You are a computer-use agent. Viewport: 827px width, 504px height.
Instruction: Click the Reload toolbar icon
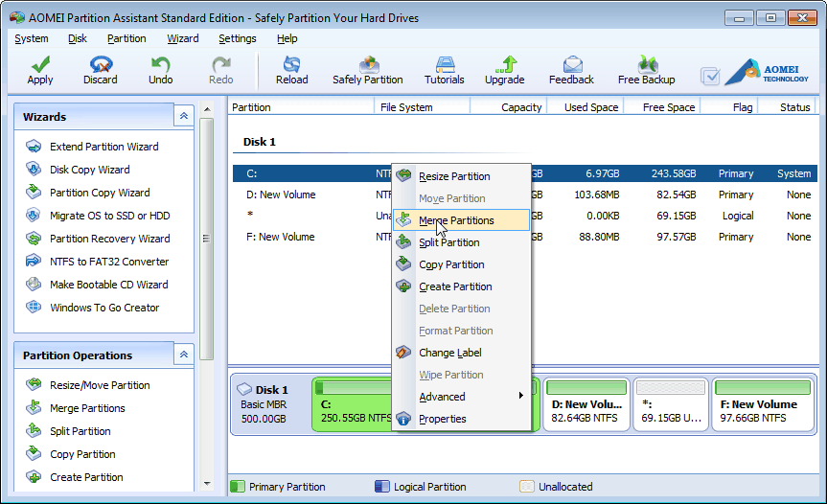(x=291, y=65)
